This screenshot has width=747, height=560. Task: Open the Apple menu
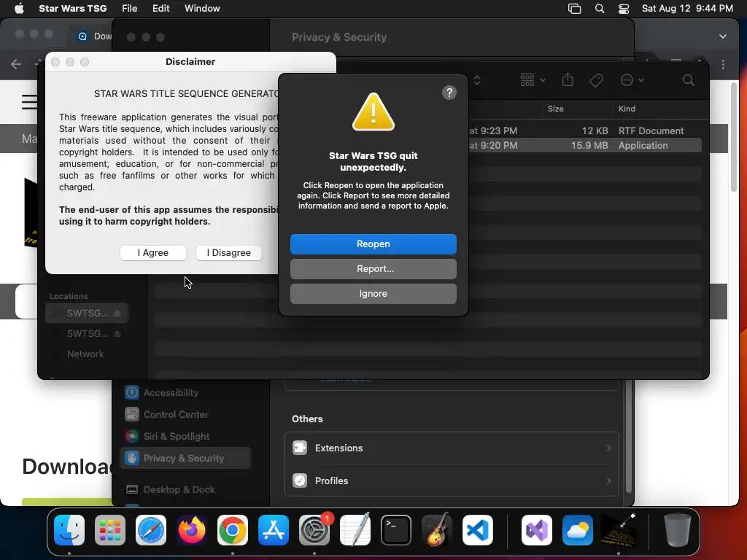[x=19, y=8]
